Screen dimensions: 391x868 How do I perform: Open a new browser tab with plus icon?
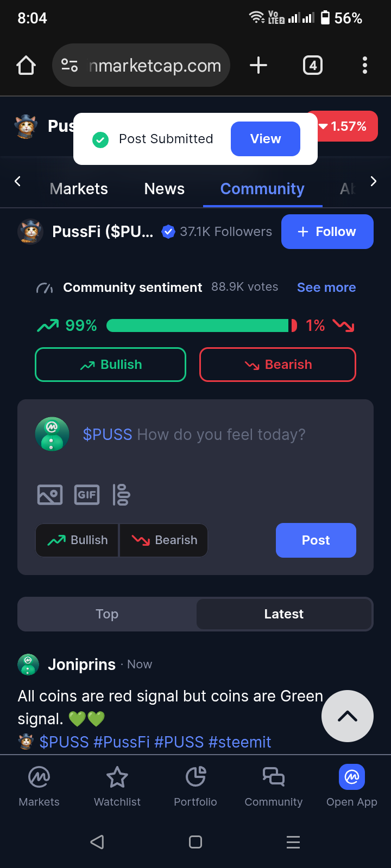[x=258, y=66]
